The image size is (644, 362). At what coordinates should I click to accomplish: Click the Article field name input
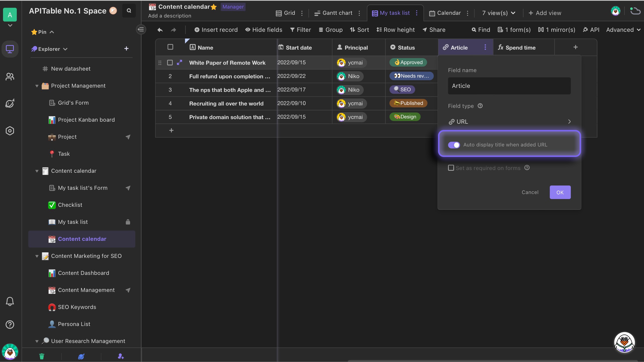coord(509,85)
